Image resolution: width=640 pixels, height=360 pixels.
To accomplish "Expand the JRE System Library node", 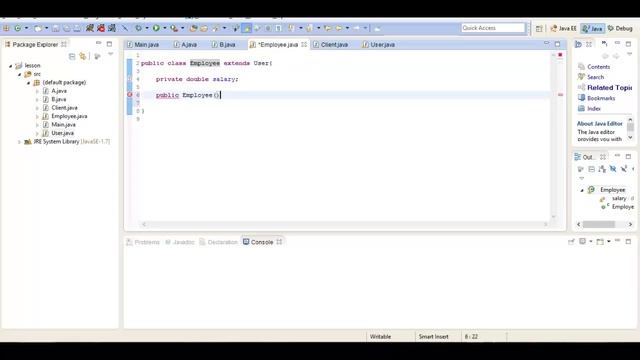I will (x=19, y=142).
